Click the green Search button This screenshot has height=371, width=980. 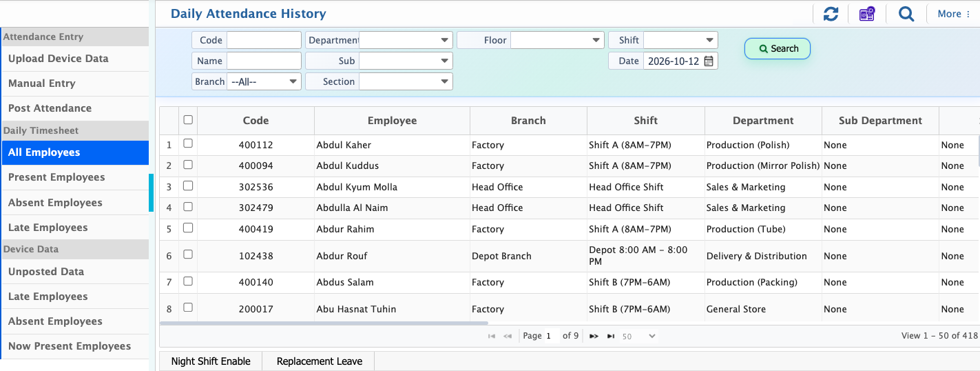tap(778, 48)
